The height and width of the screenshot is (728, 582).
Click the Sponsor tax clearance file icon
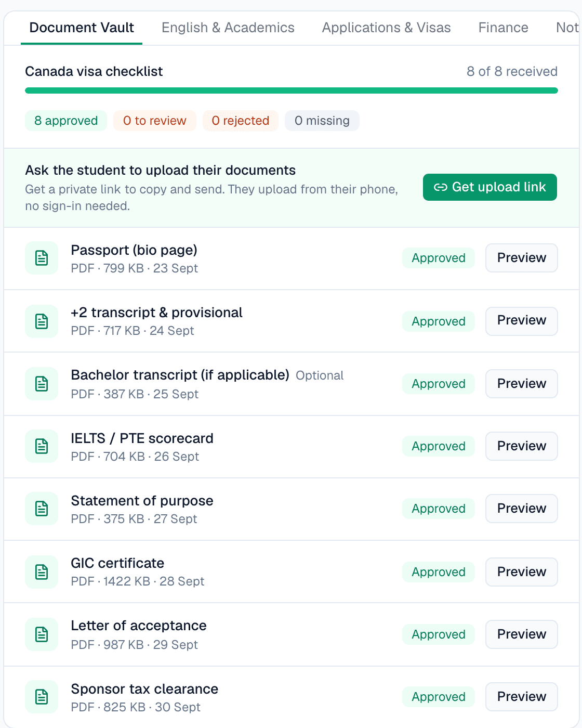pos(42,697)
